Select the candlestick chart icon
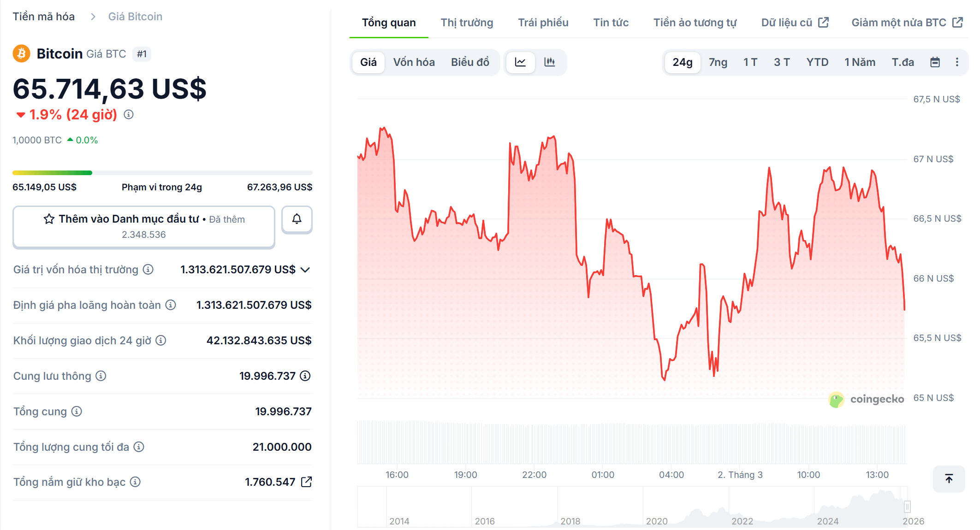This screenshot has height=530, width=980. (550, 62)
